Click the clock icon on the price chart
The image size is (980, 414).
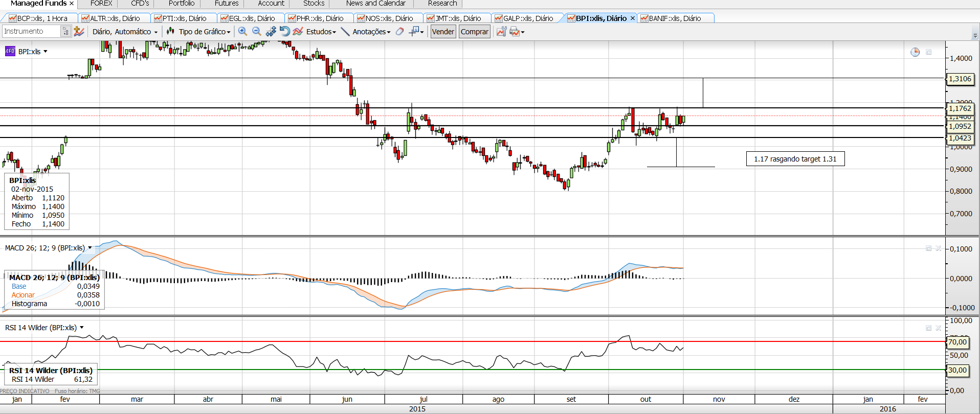(x=915, y=52)
